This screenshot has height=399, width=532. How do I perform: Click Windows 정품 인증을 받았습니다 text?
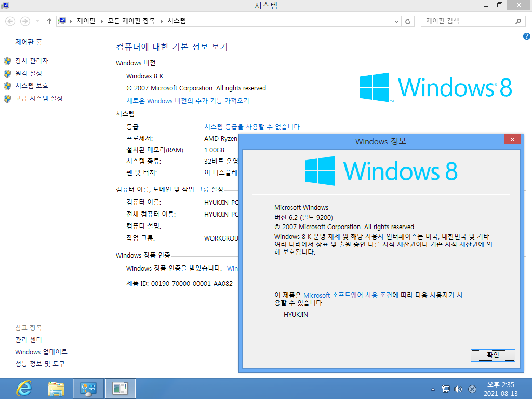point(174,269)
